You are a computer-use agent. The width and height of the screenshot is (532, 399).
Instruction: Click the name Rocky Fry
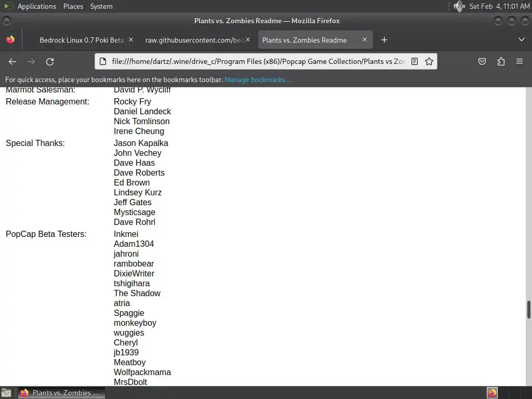coord(132,101)
